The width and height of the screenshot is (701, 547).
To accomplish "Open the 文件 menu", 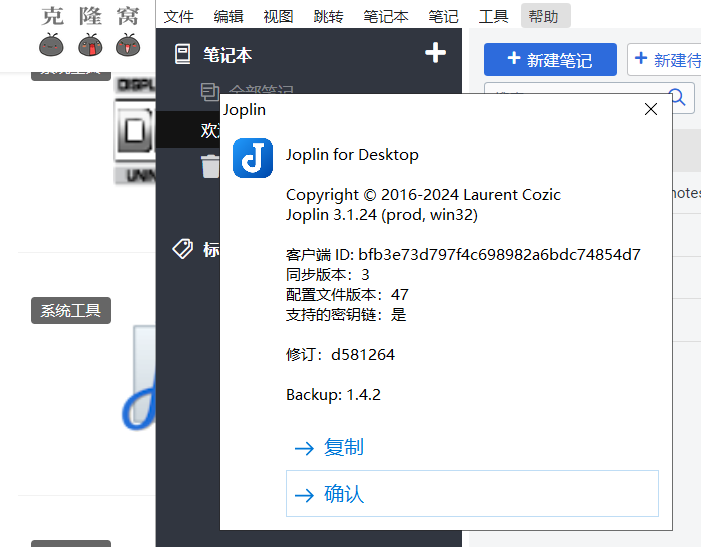I will point(178,17).
